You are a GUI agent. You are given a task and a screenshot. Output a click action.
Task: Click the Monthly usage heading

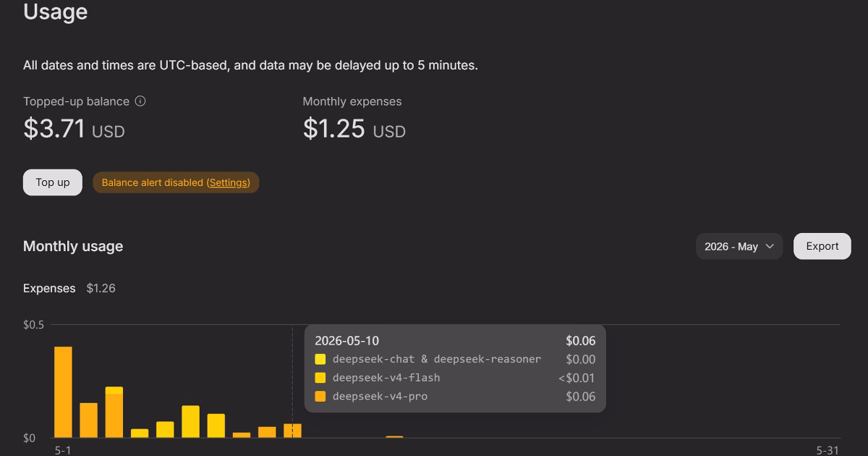pyautogui.click(x=73, y=246)
